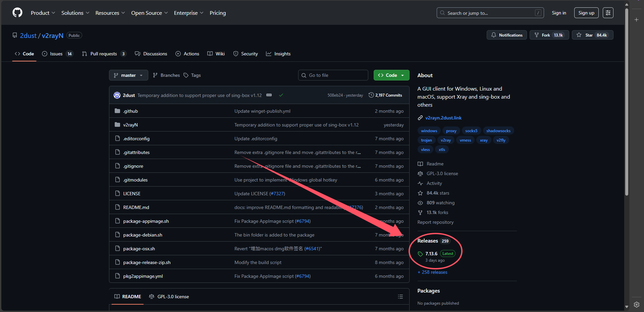The image size is (644, 312).
Task: Go to the Pricing page
Action: click(218, 13)
